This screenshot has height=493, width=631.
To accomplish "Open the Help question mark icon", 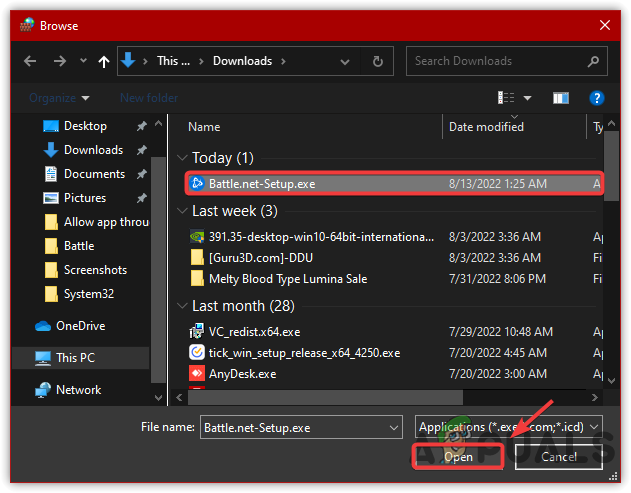I will coord(597,98).
